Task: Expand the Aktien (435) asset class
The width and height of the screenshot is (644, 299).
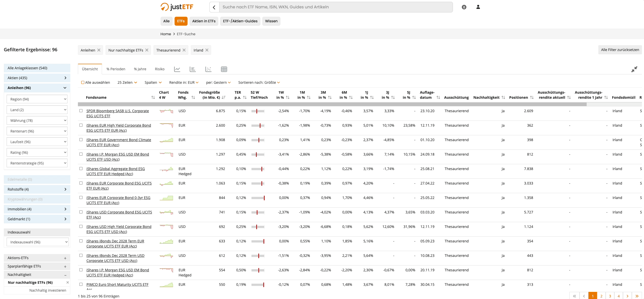Action: (37, 78)
